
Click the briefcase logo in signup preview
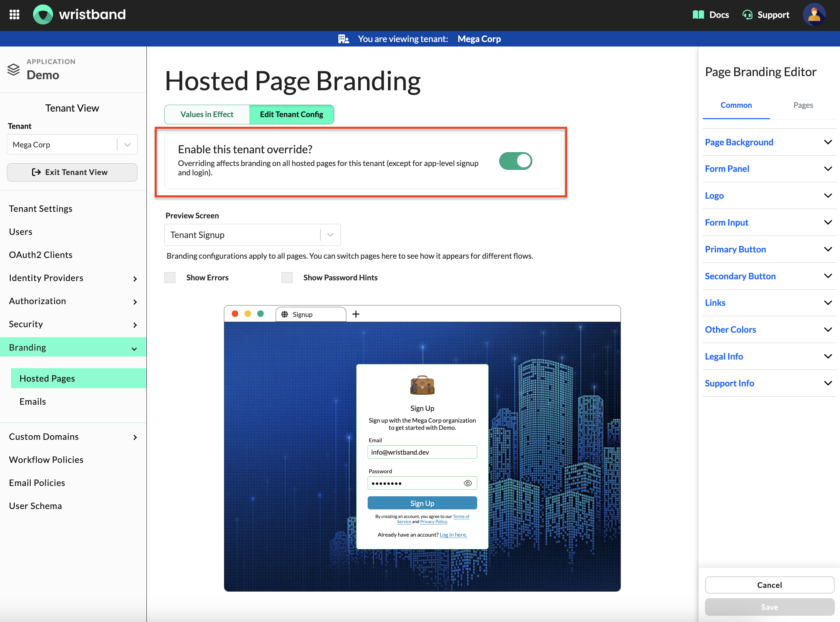(422, 385)
